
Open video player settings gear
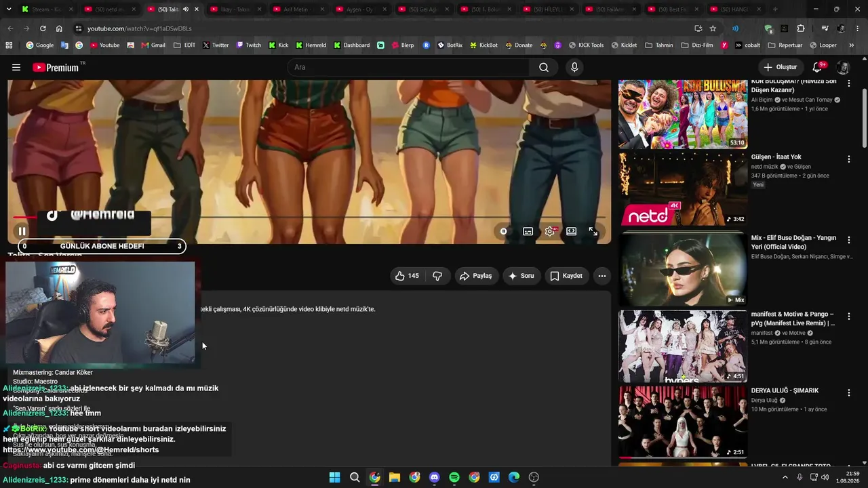(549, 231)
